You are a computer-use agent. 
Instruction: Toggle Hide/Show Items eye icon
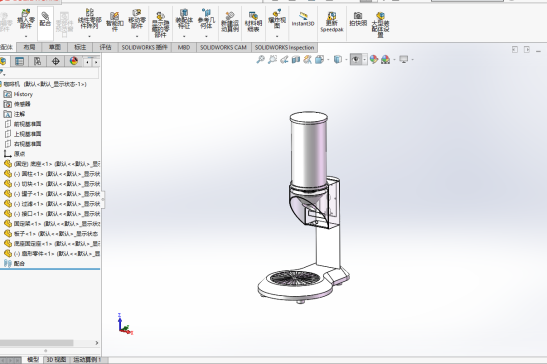(x=355, y=60)
